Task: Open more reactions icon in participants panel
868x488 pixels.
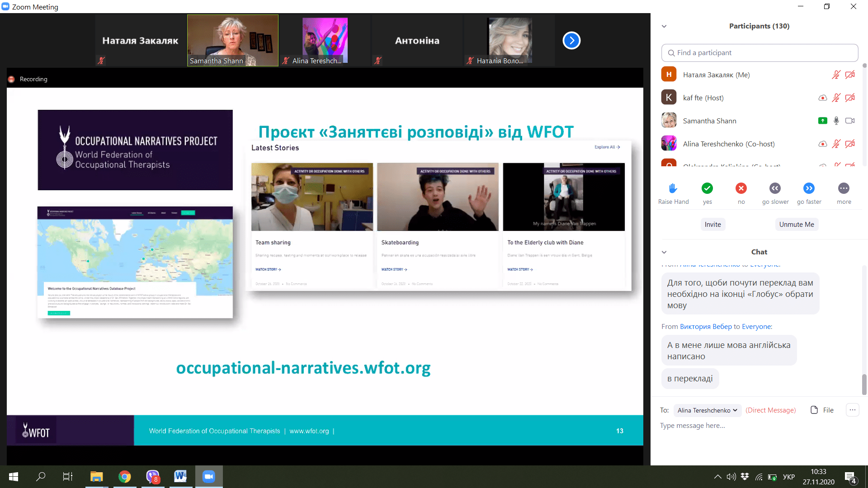Action: point(844,188)
